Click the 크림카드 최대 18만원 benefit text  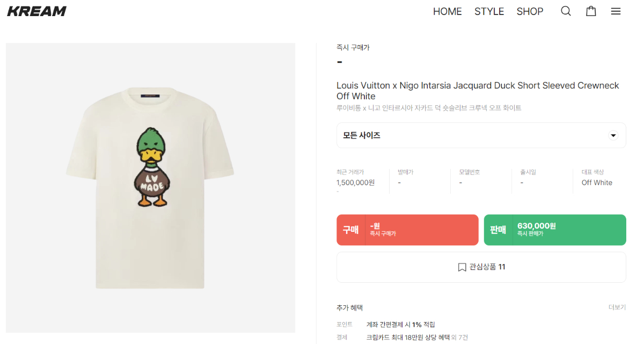[x=408, y=337]
